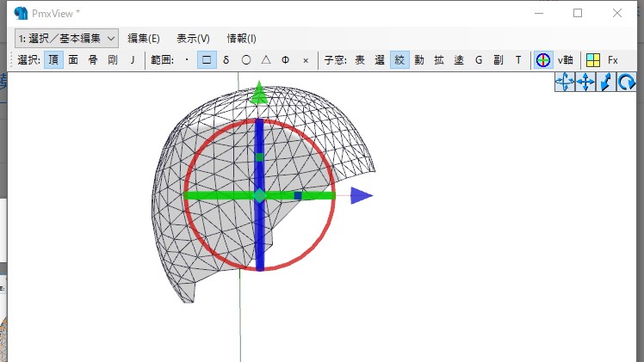The width and height of the screenshot is (644, 362).
Task: Toggle face (面) selection mode
Action: click(x=73, y=60)
